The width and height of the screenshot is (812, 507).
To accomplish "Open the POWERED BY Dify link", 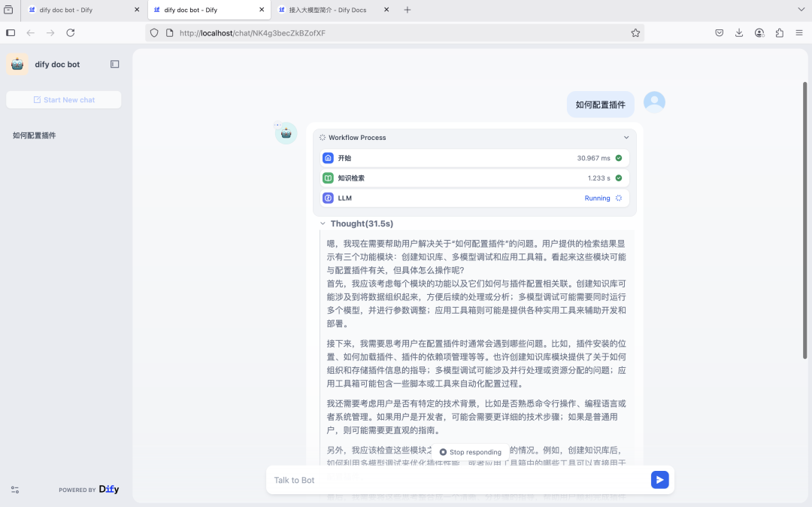I will coord(89,489).
